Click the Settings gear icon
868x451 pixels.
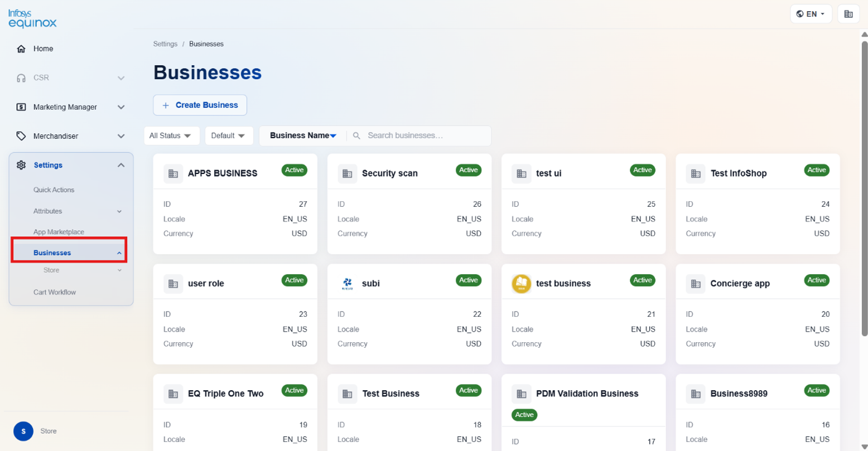pyautogui.click(x=21, y=165)
